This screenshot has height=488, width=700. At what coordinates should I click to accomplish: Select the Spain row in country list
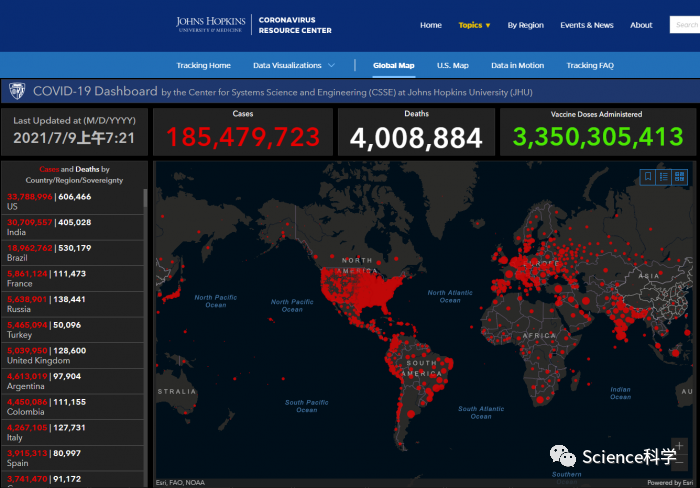[x=72, y=458]
